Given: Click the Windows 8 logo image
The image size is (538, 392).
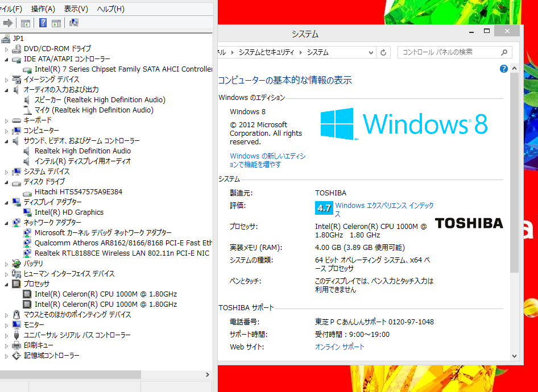Looking at the screenshot, I should 404,124.
